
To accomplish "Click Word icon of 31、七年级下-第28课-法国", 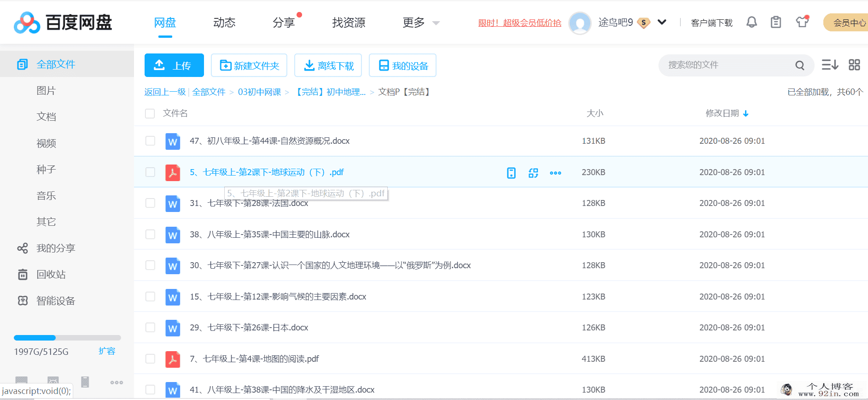I will pos(173,203).
